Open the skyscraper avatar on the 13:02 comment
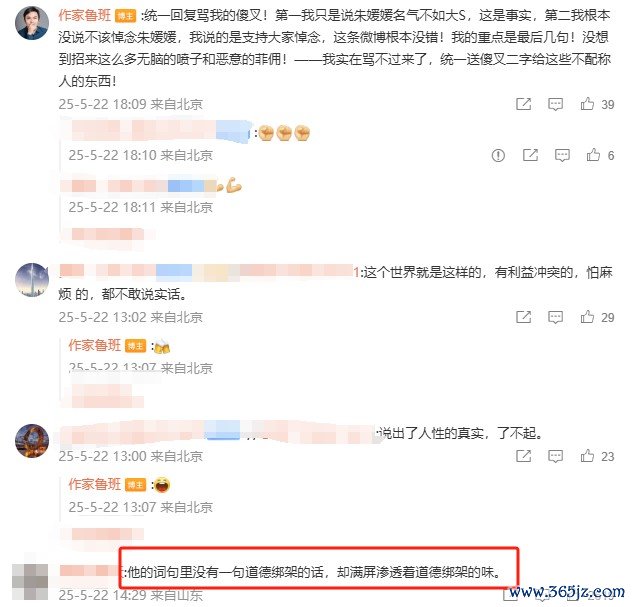 32,280
